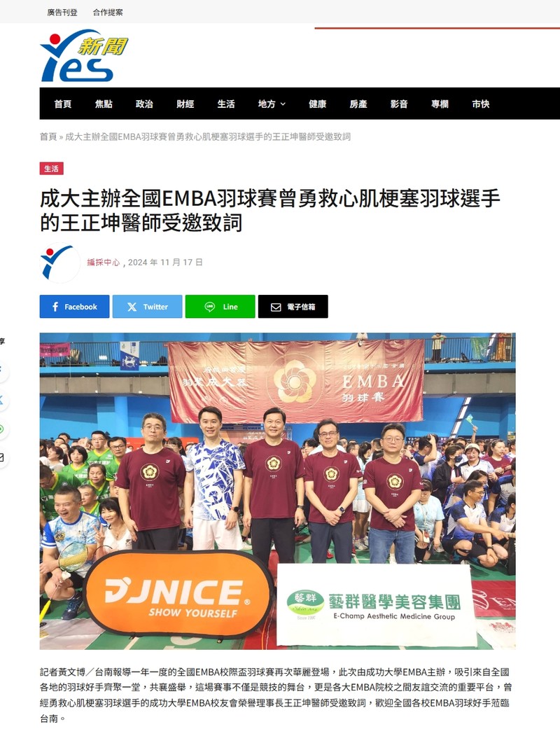Image resolution: width=560 pixels, height=736 pixels.
Task: Click the 首頁 breadcrumb link
Action: [x=48, y=137]
